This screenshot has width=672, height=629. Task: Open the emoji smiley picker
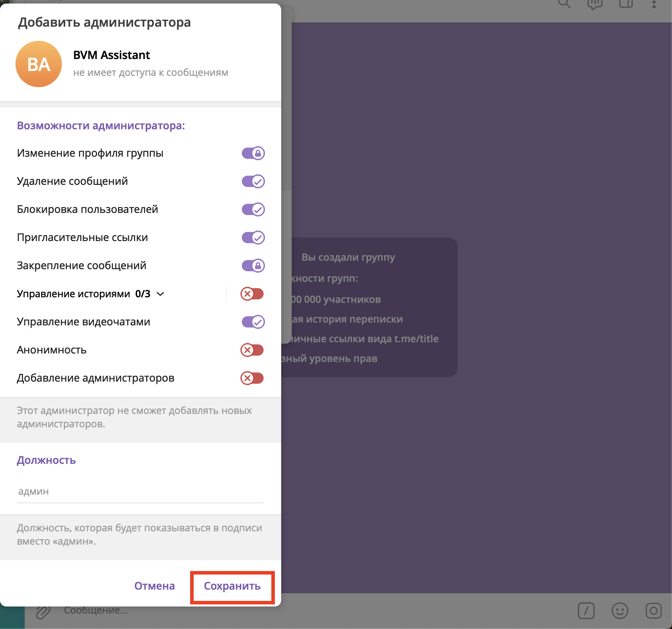click(x=620, y=611)
